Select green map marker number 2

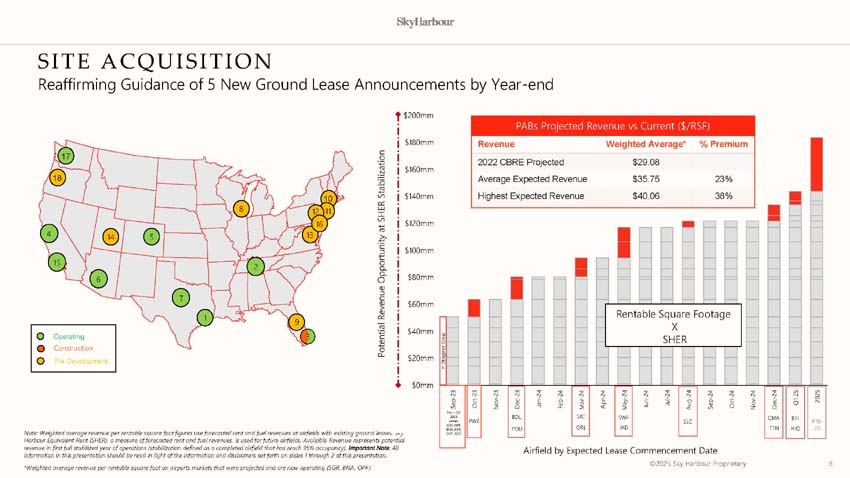click(256, 266)
